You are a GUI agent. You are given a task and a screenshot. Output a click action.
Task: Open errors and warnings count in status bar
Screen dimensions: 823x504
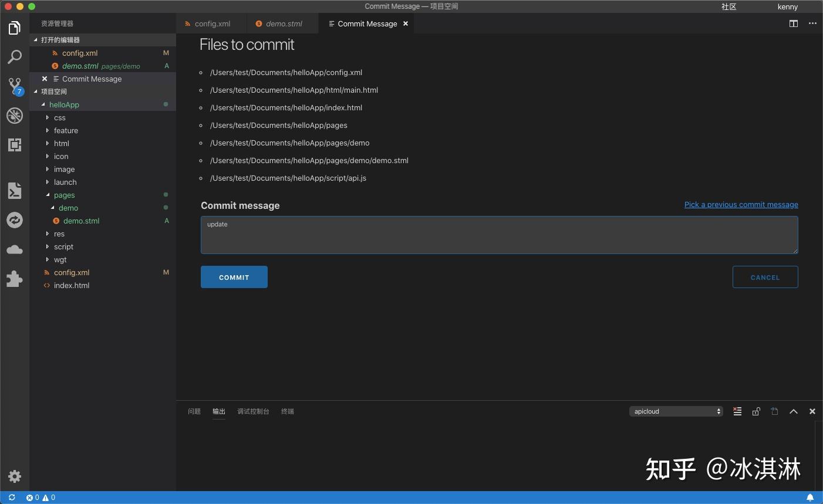point(41,498)
